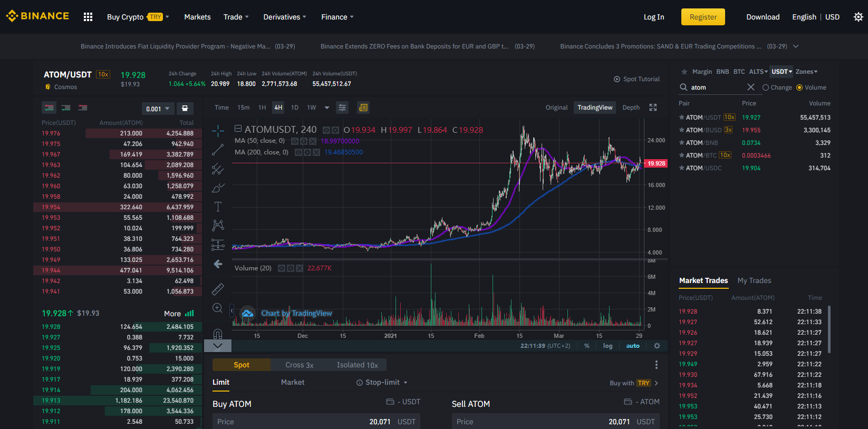868x429 pixels.
Task: Show sell orders only order book view
Action: pyautogui.click(x=83, y=108)
